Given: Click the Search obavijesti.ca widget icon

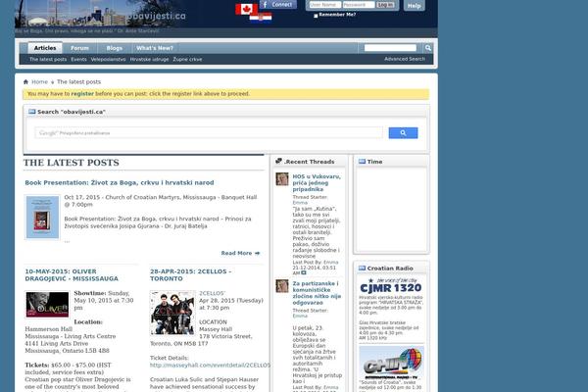Looking at the screenshot, I should 32,112.
